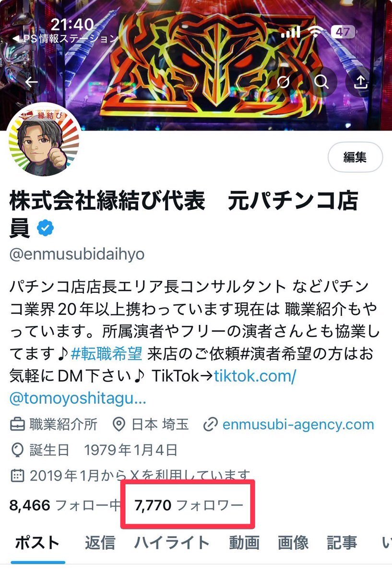392x576 pixels.
Task: Tap the share upload icon
Action: [x=360, y=82]
